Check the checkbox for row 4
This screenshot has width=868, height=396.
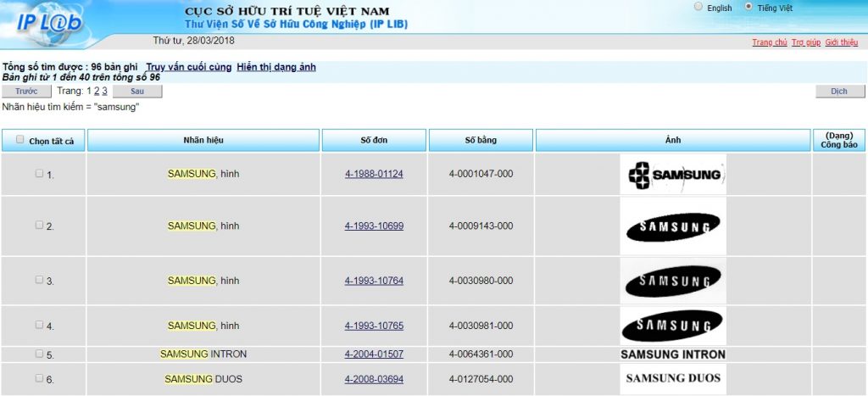tap(39, 325)
